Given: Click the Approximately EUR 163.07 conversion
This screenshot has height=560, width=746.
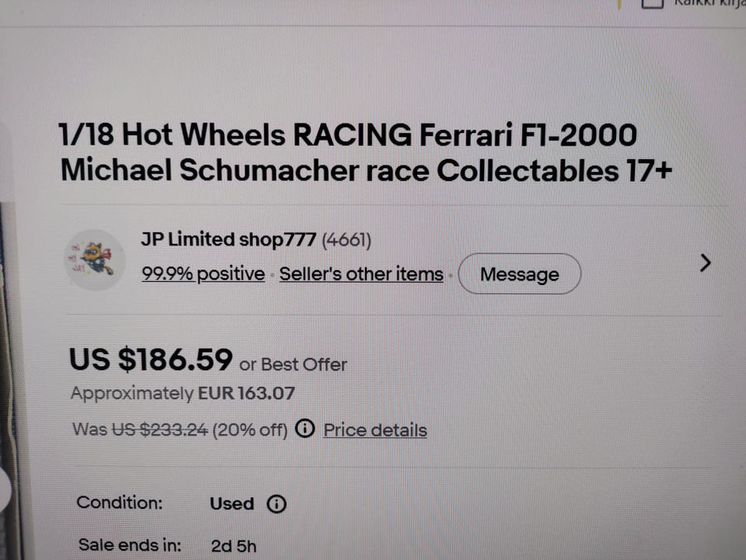Looking at the screenshot, I should click(x=183, y=393).
